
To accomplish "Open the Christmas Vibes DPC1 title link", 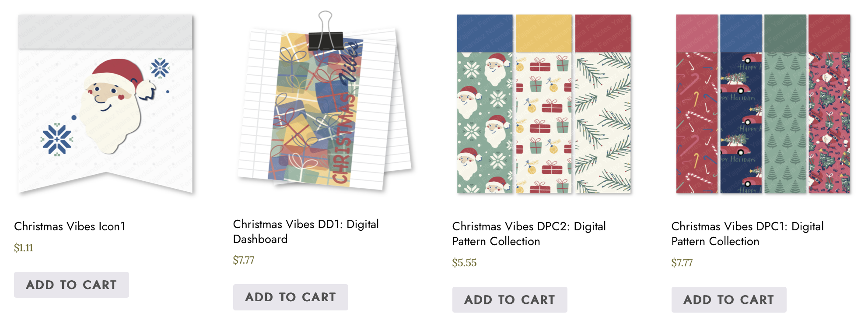I will 747,234.
